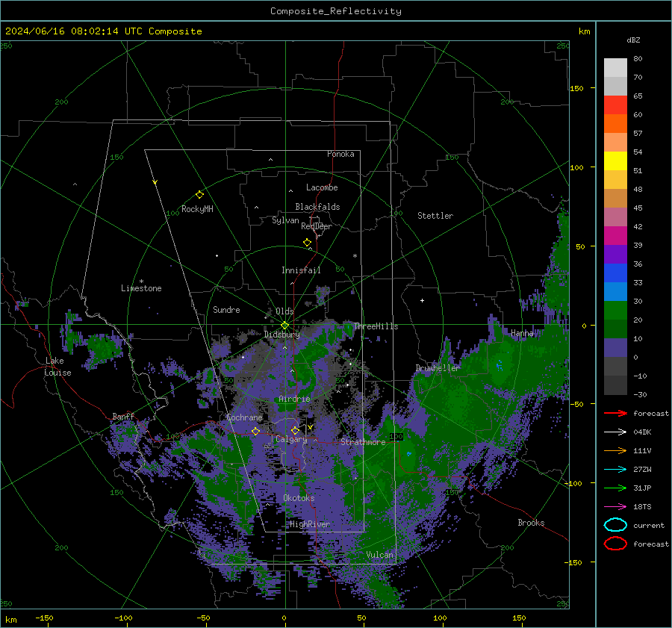The width and height of the screenshot is (672, 628).
Task: Click the Innisfail map label
Action: click(x=301, y=270)
